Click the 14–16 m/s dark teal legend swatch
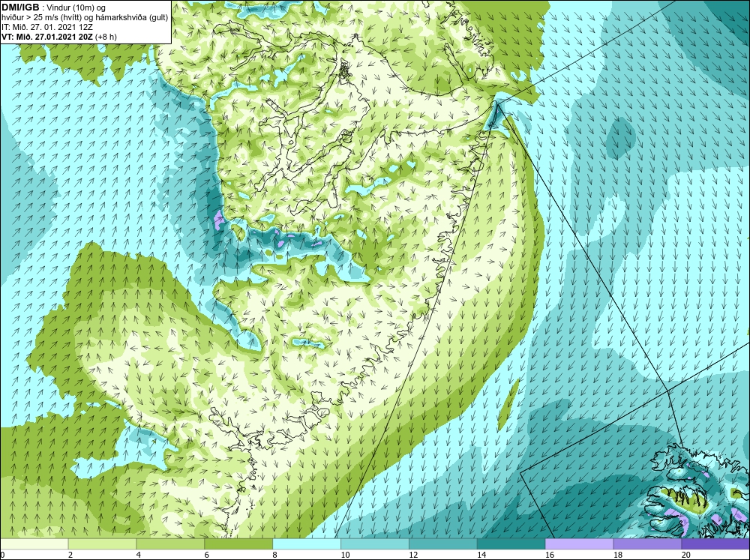 pyautogui.click(x=511, y=544)
